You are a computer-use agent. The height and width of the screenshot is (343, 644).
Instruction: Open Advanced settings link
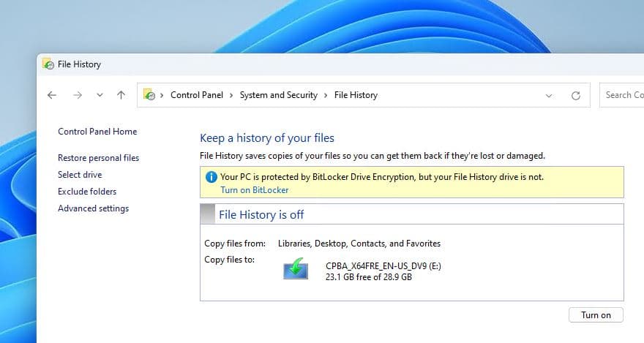click(x=93, y=208)
